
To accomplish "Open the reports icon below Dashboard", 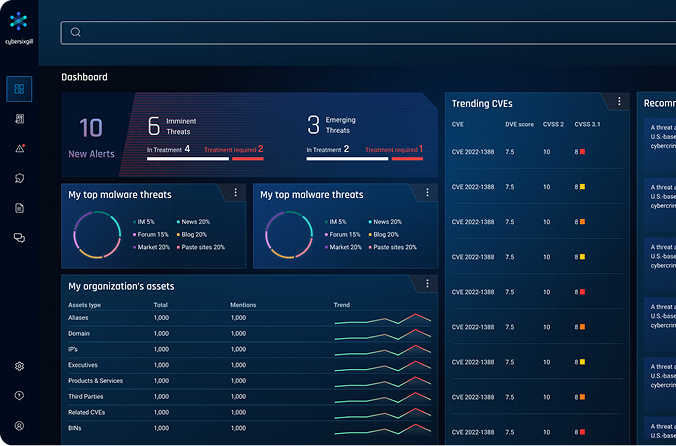I will pos(19,119).
